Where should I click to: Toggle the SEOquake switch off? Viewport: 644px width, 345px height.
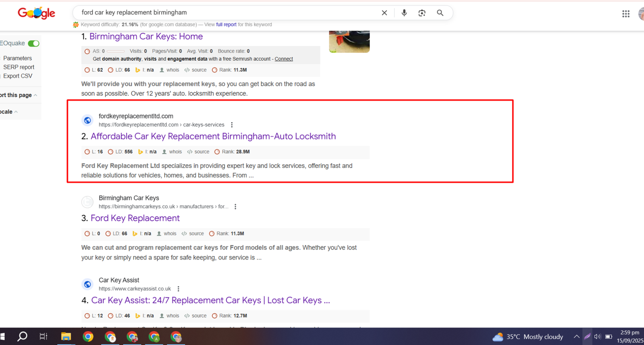pos(34,44)
